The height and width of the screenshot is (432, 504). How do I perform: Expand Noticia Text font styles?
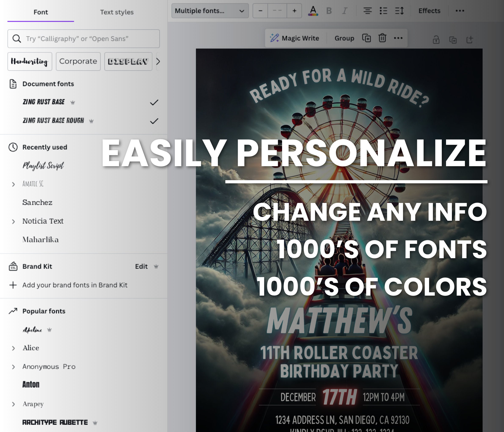13,221
